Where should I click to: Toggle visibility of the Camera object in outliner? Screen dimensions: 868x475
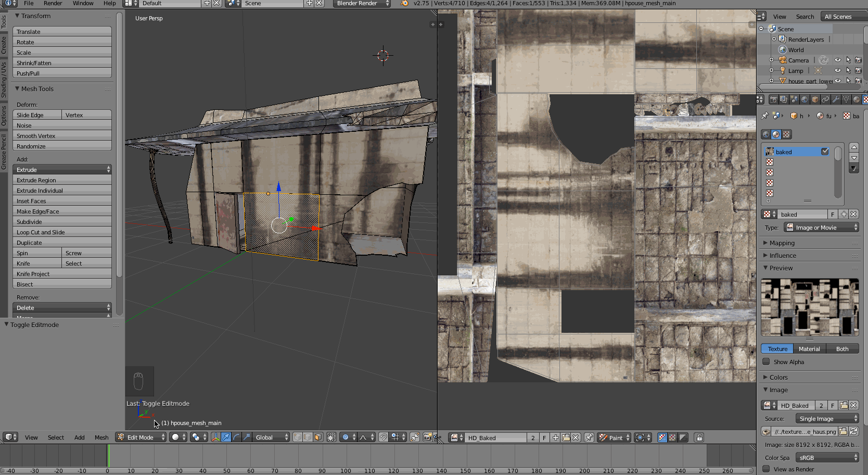pos(838,60)
